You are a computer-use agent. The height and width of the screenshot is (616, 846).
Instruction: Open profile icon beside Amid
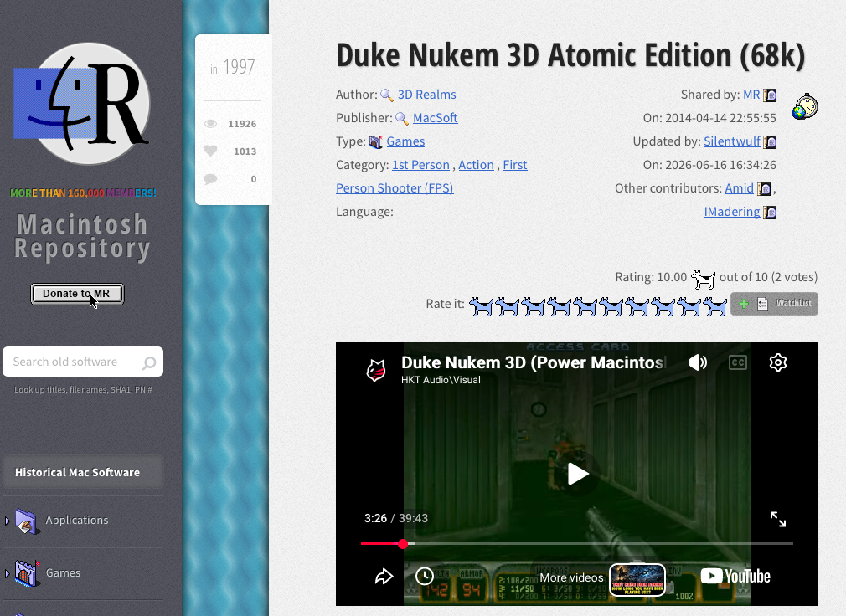764,188
